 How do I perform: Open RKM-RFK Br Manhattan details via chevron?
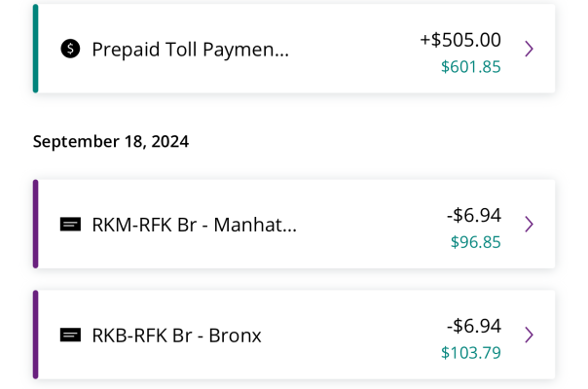click(530, 224)
